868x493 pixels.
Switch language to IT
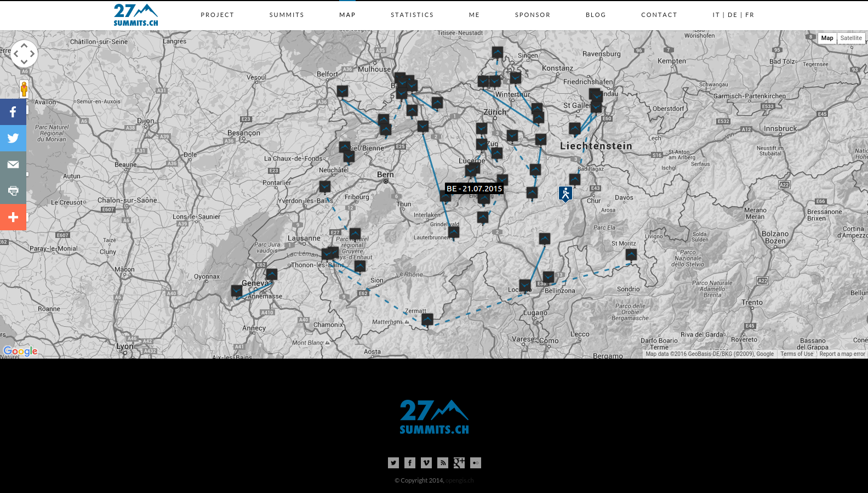pyautogui.click(x=716, y=15)
